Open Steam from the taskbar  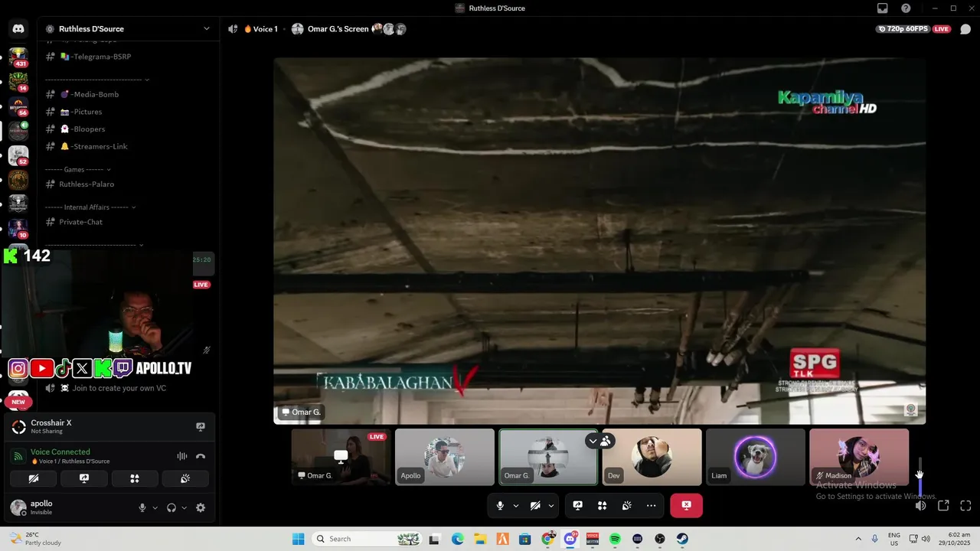pyautogui.click(x=682, y=539)
